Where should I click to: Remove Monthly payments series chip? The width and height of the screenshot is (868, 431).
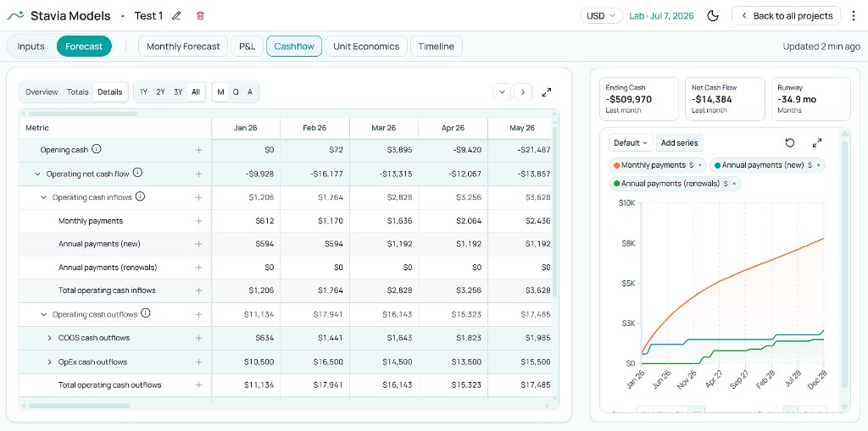point(699,165)
